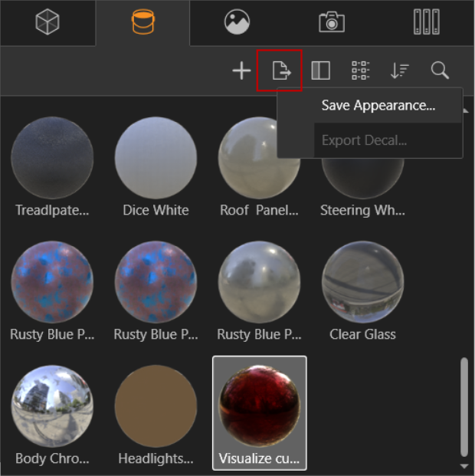
Task: Click the scroll down arrow
Action: pos(464,465)
